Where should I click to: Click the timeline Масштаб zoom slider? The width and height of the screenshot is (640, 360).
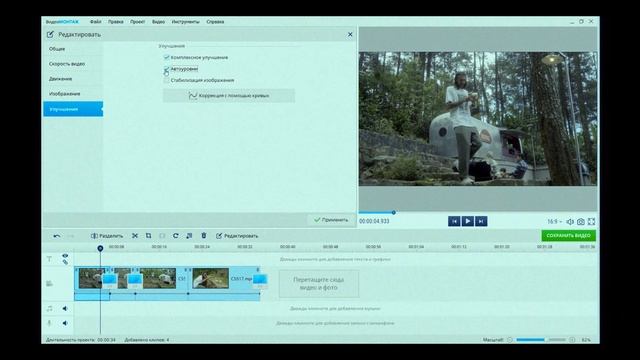541,340
